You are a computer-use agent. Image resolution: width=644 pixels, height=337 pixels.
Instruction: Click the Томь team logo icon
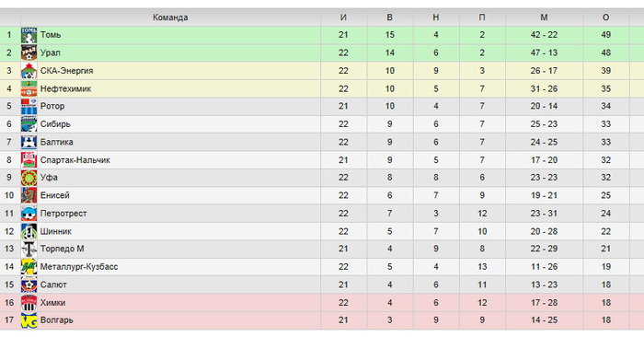point(29,35)
